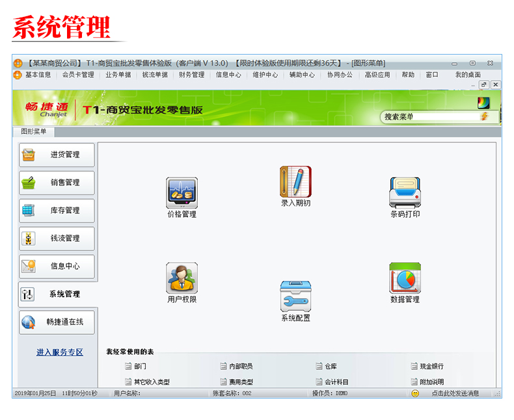This screenshot has width=514, height=420.
Task: Open the 现金银行 frequently used table
Action: point(431,367)
